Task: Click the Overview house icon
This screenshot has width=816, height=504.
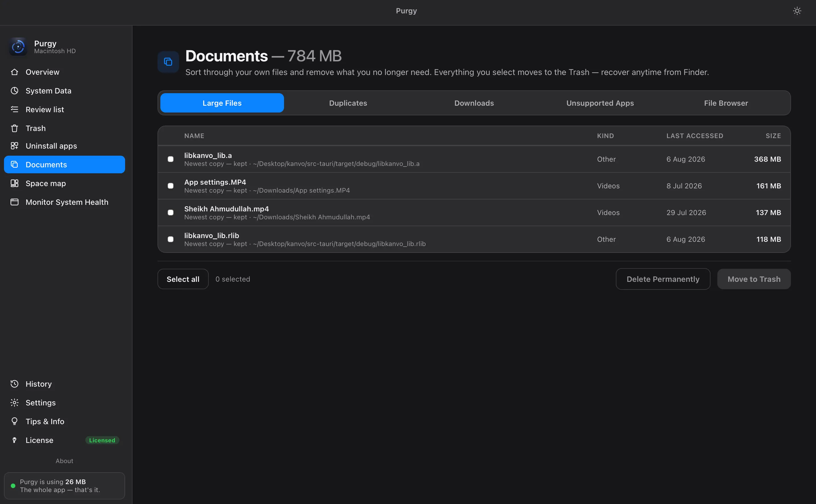Action: (14, 72)
